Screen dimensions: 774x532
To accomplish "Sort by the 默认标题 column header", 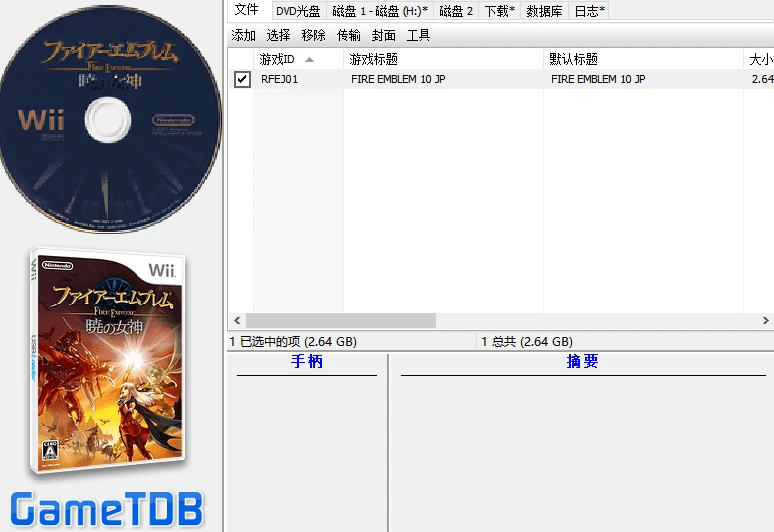I will point(643,59).
